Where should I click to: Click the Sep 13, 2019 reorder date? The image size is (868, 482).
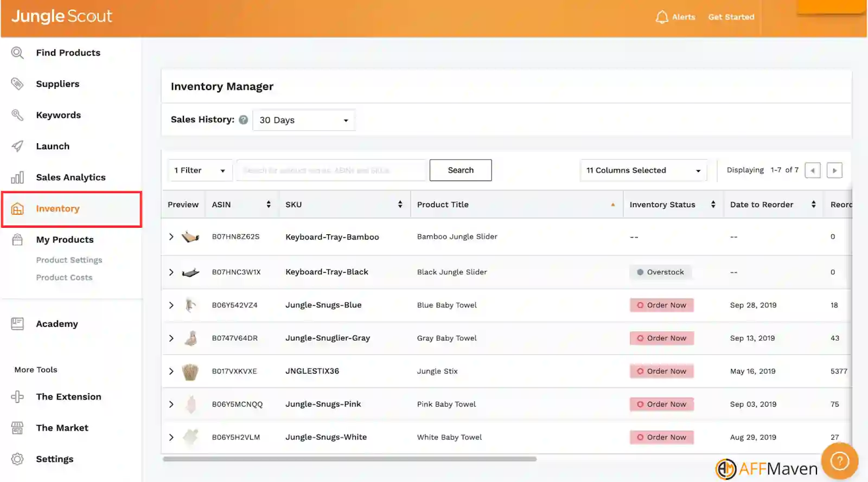(752, 338)
